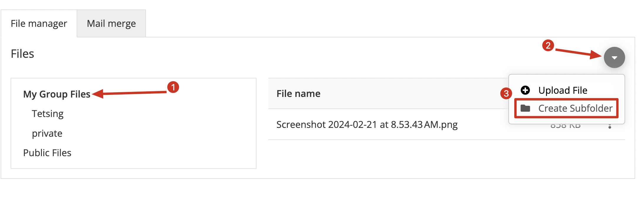Screen dimensions: 644x198
Task: Sort by the File name column header
Action: click(x=298, y=94)
